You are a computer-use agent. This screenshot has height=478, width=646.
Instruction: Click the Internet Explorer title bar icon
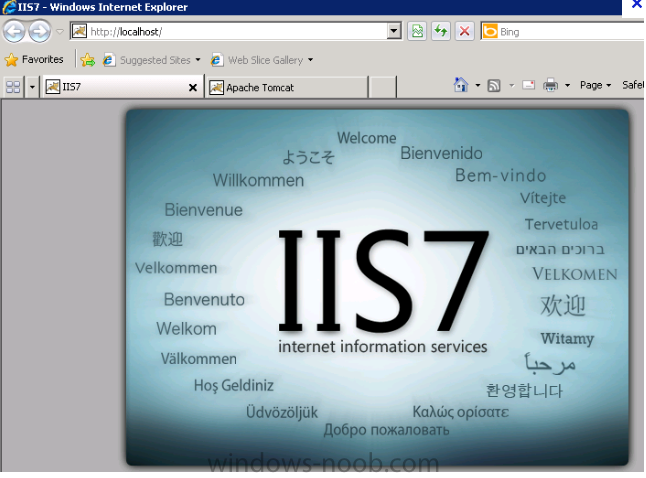click(9, 7)
